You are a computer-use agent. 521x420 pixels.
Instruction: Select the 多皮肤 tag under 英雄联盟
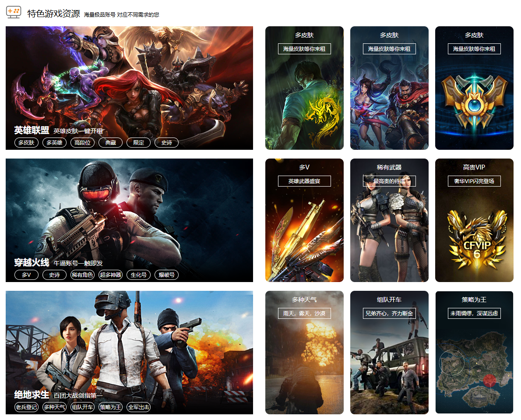pos(26,142)
